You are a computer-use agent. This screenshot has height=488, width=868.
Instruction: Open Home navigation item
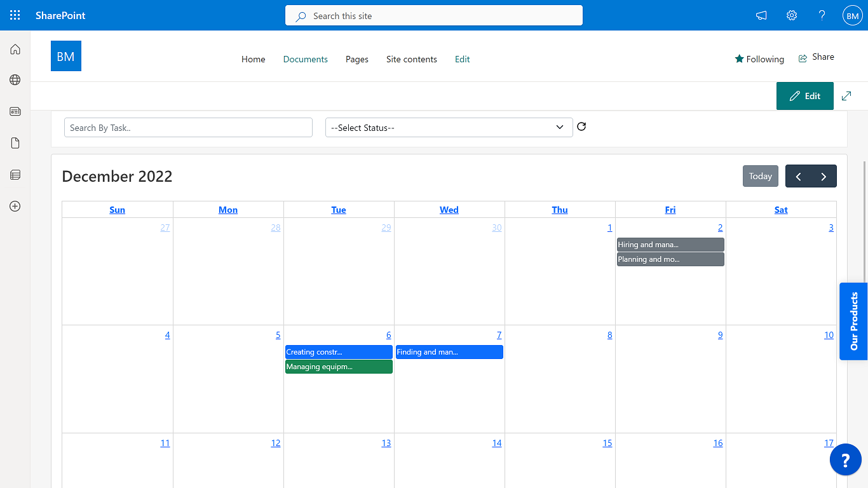tap(254, 59)
